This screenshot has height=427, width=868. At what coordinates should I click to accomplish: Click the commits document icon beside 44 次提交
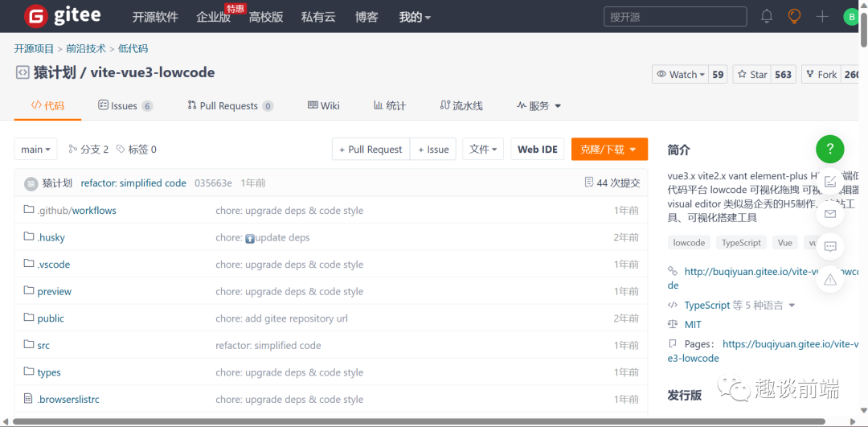click(589, 183)
